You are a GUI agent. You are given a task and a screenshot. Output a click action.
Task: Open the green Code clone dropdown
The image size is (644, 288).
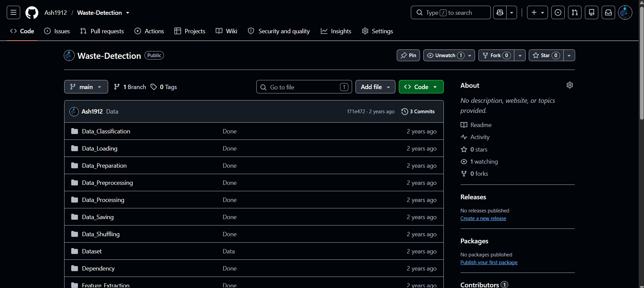(x=421, y=87)
